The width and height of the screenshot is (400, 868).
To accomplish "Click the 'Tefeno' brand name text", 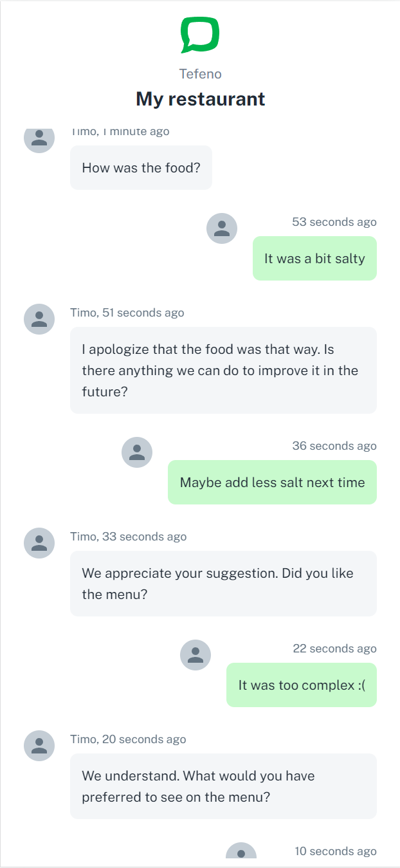I will [x=200, y=74].
